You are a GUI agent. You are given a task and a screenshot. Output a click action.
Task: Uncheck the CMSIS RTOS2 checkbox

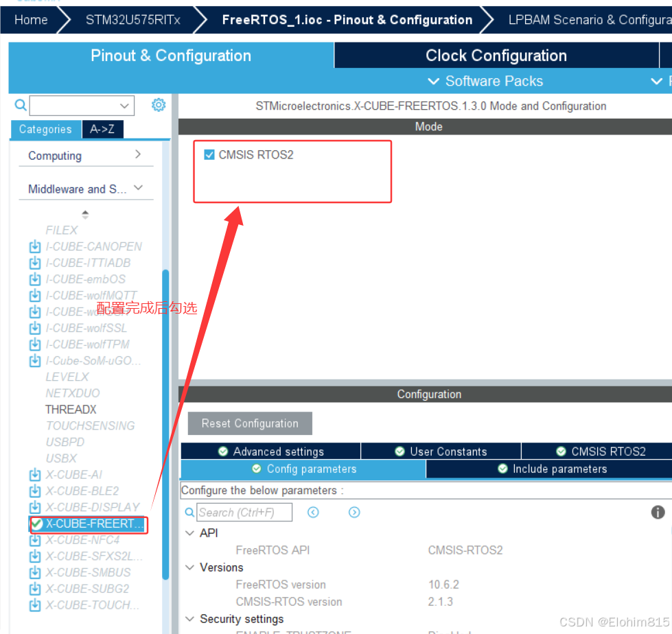pos(209,154)
